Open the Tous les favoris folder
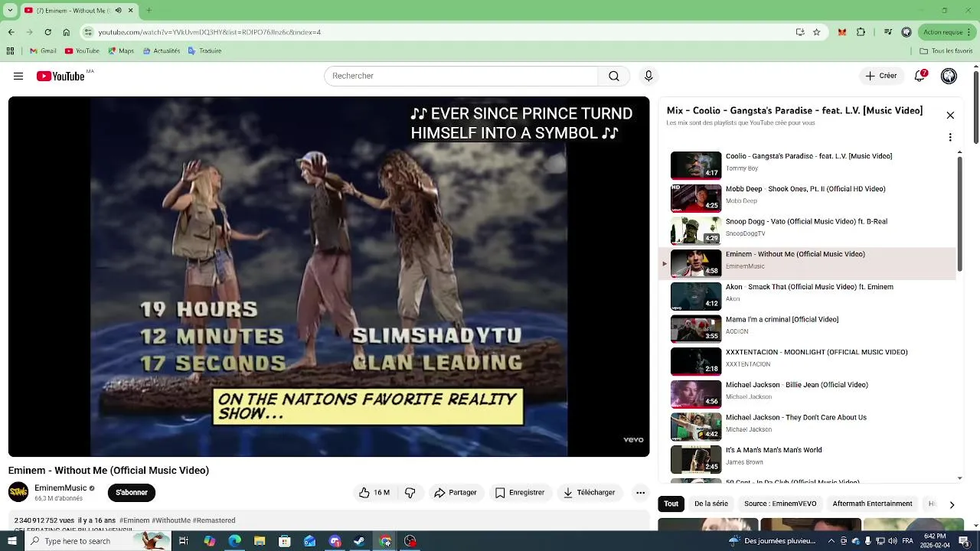 point(946,51)
